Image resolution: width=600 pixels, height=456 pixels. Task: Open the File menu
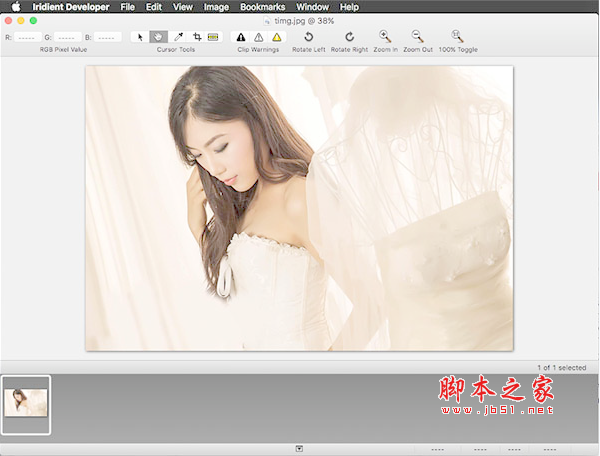(127, 7)
